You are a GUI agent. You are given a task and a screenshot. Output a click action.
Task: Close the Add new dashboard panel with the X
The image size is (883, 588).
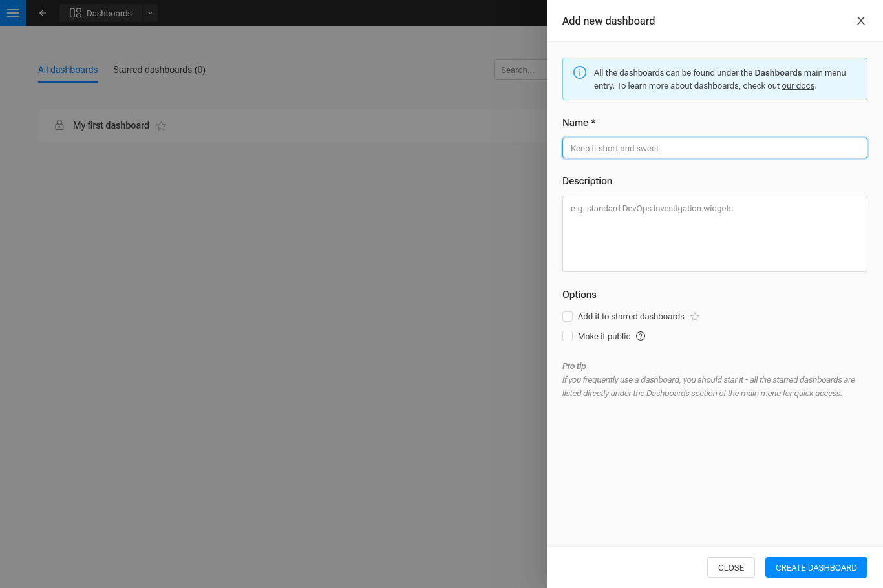[x=861, y=21]
